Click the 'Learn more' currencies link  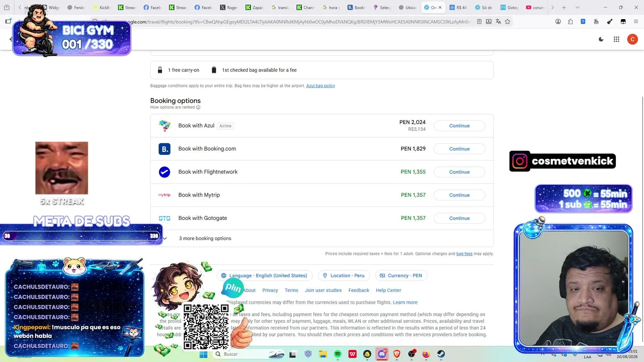(x=405, y=302)
